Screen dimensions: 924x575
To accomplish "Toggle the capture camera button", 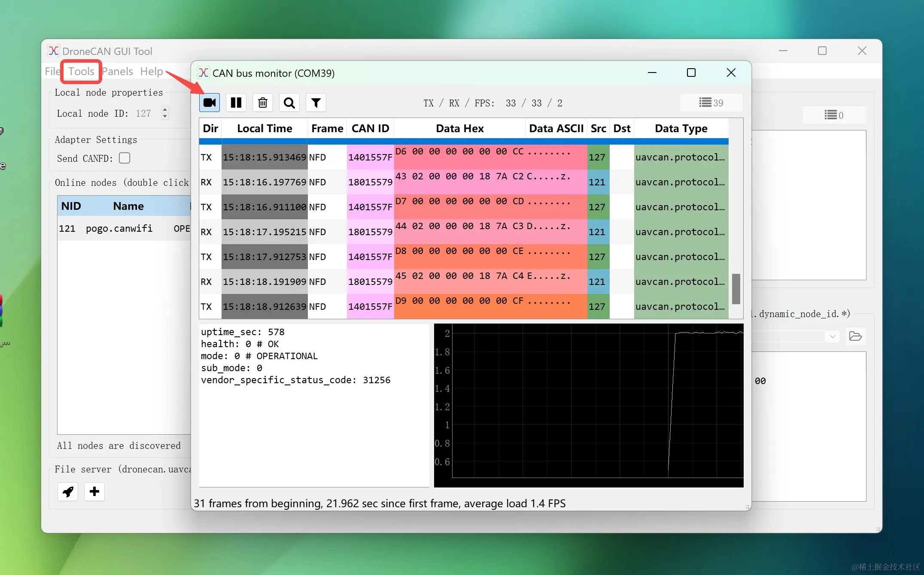I will [x=210, y=103].
